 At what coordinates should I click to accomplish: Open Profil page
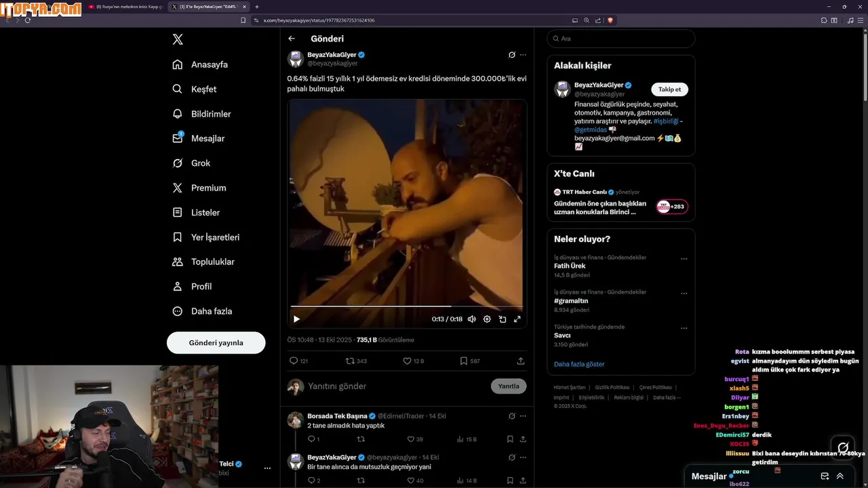192,287
